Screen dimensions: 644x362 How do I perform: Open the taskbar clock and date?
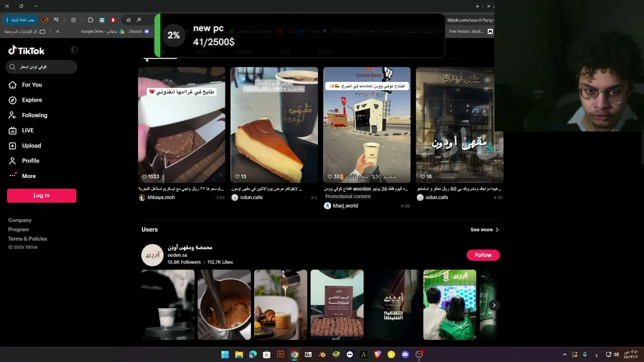(631, 354)
